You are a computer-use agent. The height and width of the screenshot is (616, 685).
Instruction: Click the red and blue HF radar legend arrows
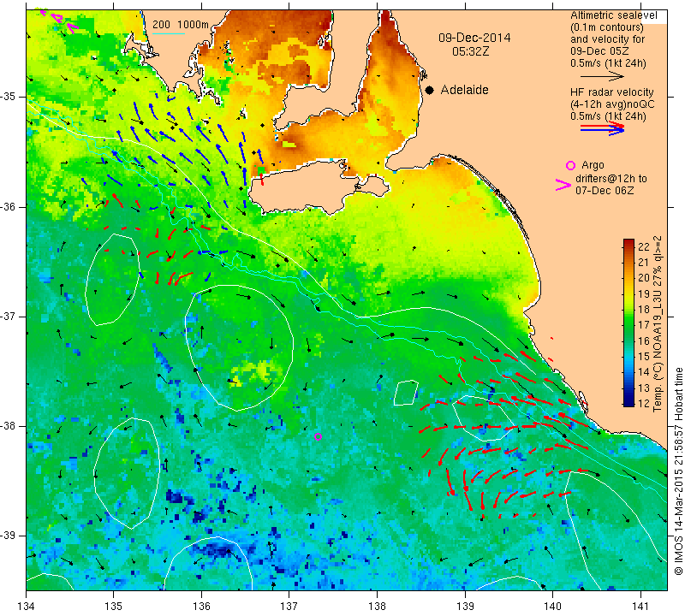[602, 128]
